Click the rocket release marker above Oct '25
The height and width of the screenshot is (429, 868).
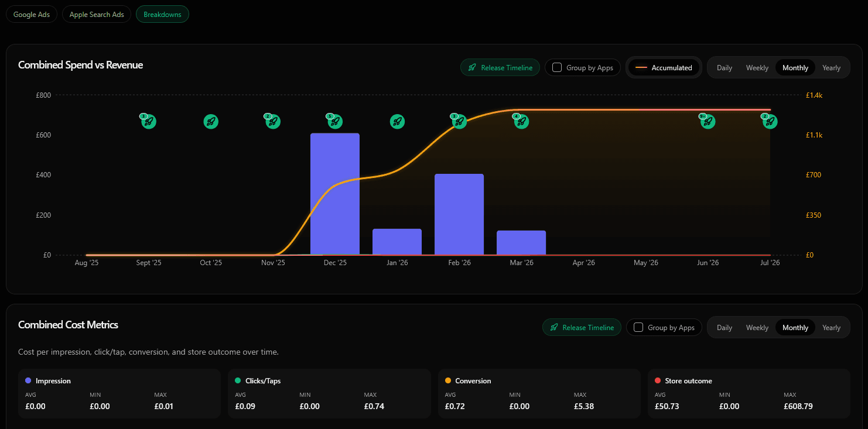click(x=211, y=122)
